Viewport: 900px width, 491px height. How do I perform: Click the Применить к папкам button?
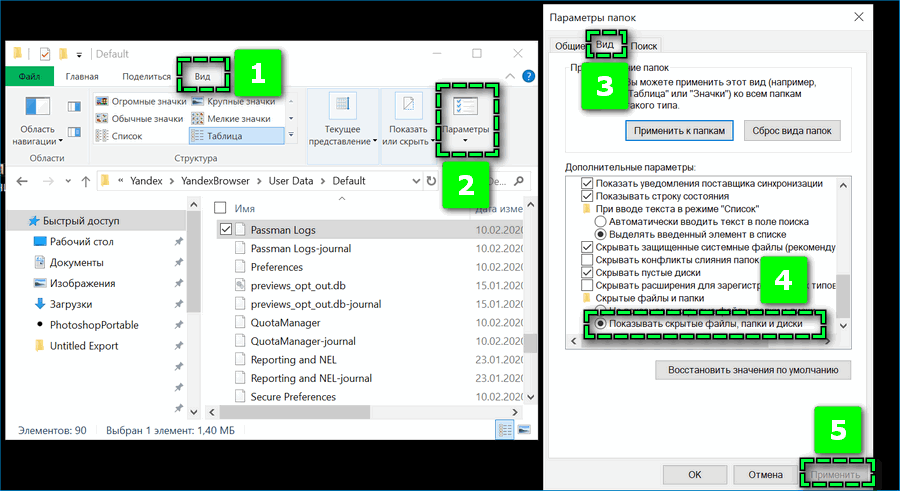[680, 131]
